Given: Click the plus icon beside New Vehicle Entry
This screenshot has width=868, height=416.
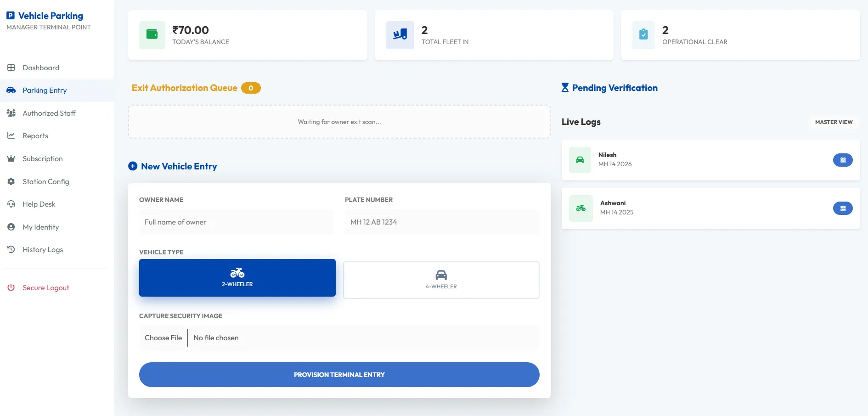Looking at the screenshot, I should tap(133, 166).
